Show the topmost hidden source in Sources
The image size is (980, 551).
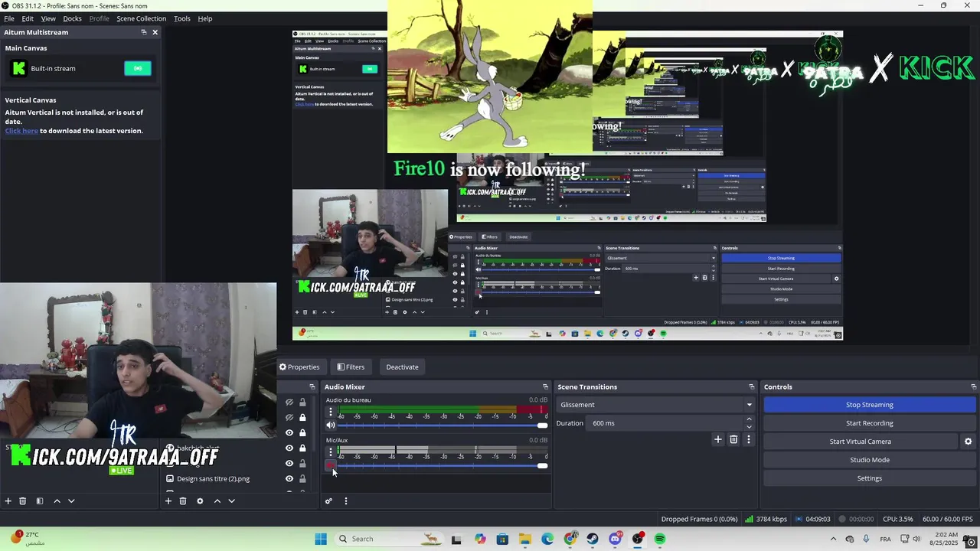pyautogui.click(x=289, y=402)
